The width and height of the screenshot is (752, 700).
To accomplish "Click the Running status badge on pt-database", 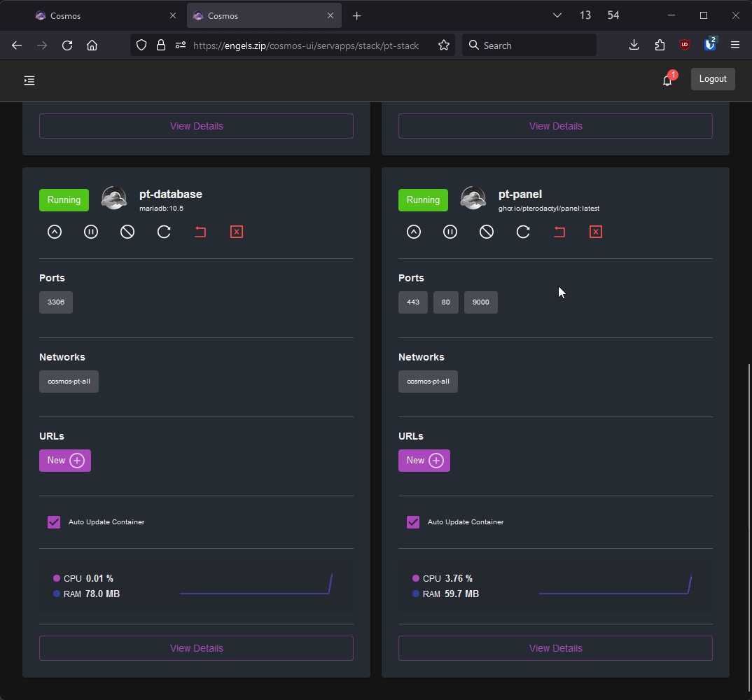I will tap(64, 200).
